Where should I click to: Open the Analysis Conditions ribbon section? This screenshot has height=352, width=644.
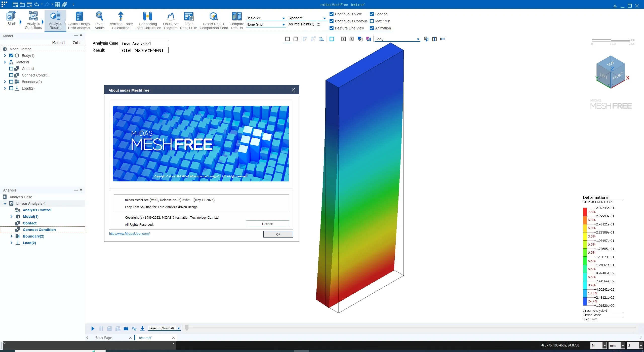[33, 21]
